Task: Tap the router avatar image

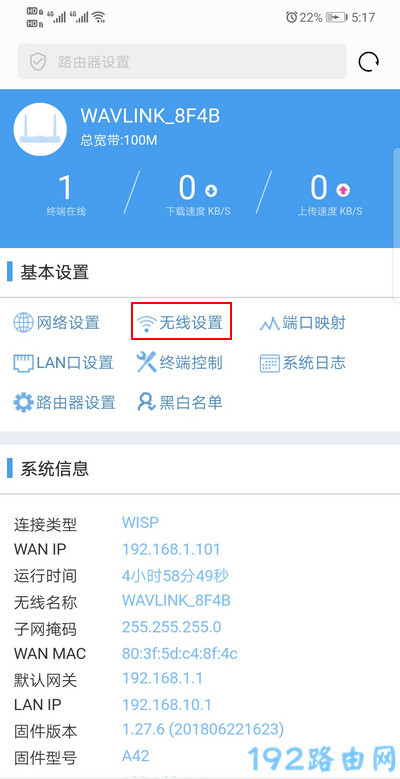Action: pos(40,130)
